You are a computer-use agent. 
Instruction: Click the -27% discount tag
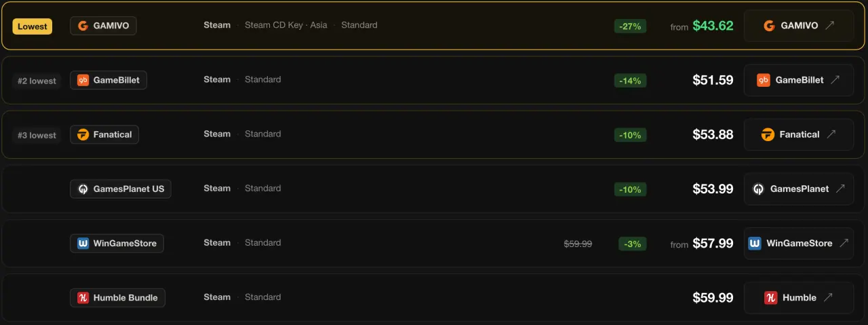[631, 26]
